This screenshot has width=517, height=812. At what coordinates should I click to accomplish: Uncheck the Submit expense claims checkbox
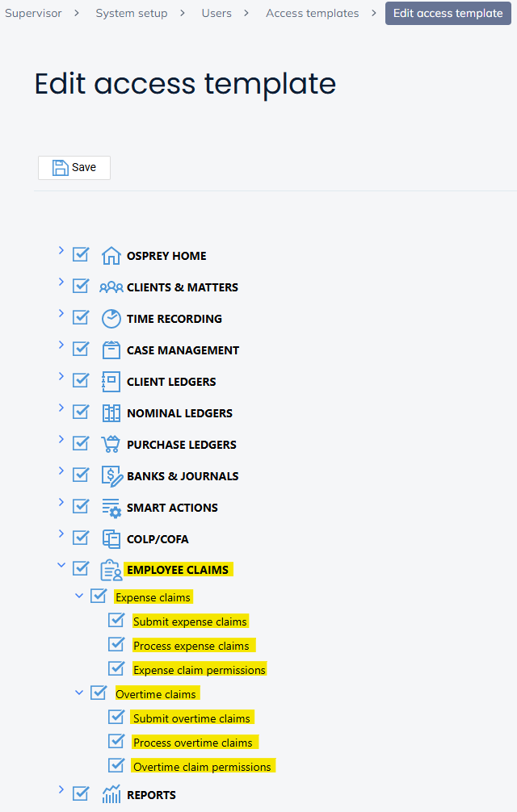pos(116,621)
